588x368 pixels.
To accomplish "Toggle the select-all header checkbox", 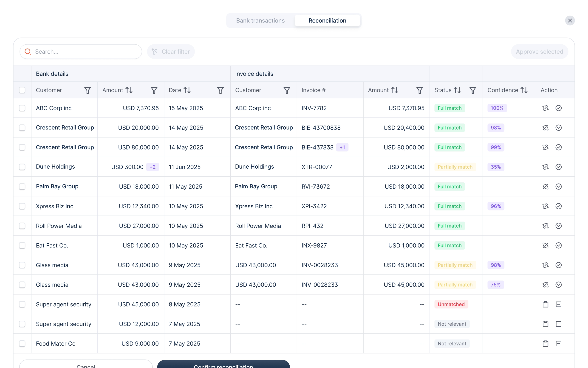I will pos(22,90).
